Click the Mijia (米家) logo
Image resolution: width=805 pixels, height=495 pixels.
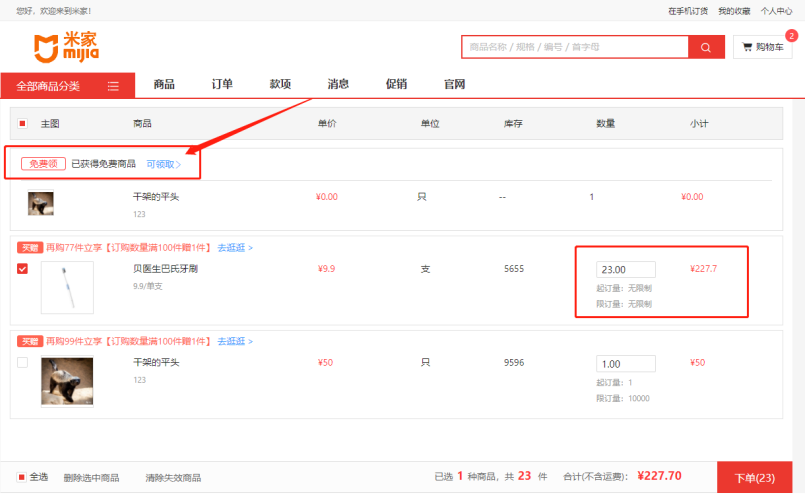click(x=67, y=46)
